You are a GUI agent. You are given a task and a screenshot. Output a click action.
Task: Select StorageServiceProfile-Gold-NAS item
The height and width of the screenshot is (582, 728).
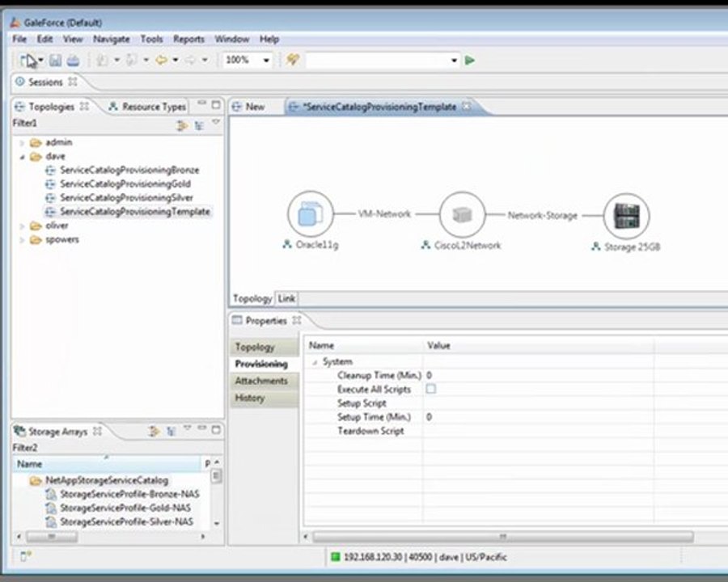click(x=125, y=508)
